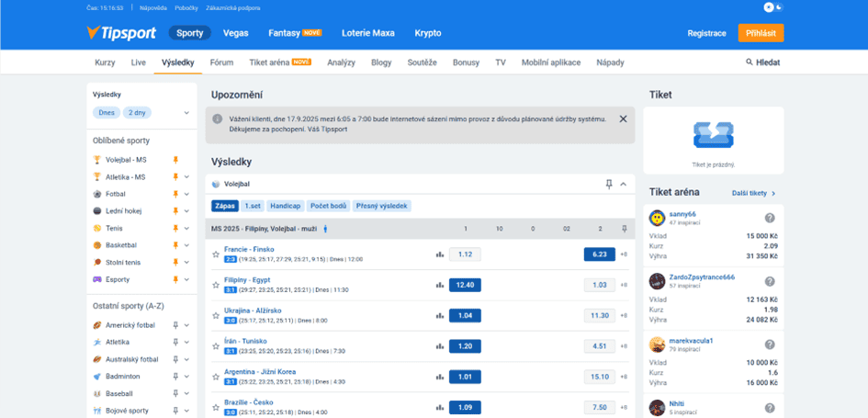Open the Krypto menu item
868x418 pixels.
428,33
